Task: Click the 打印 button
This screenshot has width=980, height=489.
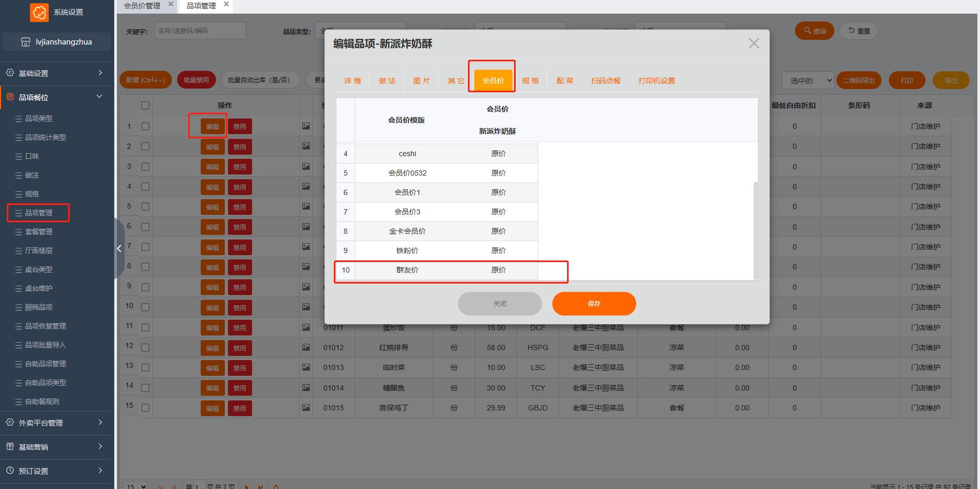Action: point(907,80)
